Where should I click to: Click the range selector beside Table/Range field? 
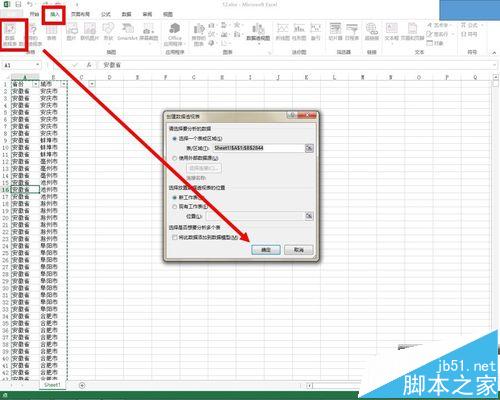[309, 148]
